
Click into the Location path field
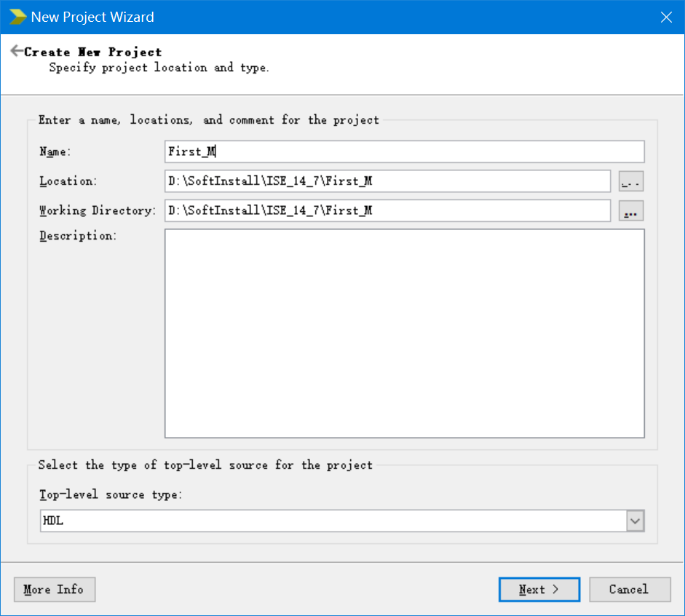click(387, 181)
